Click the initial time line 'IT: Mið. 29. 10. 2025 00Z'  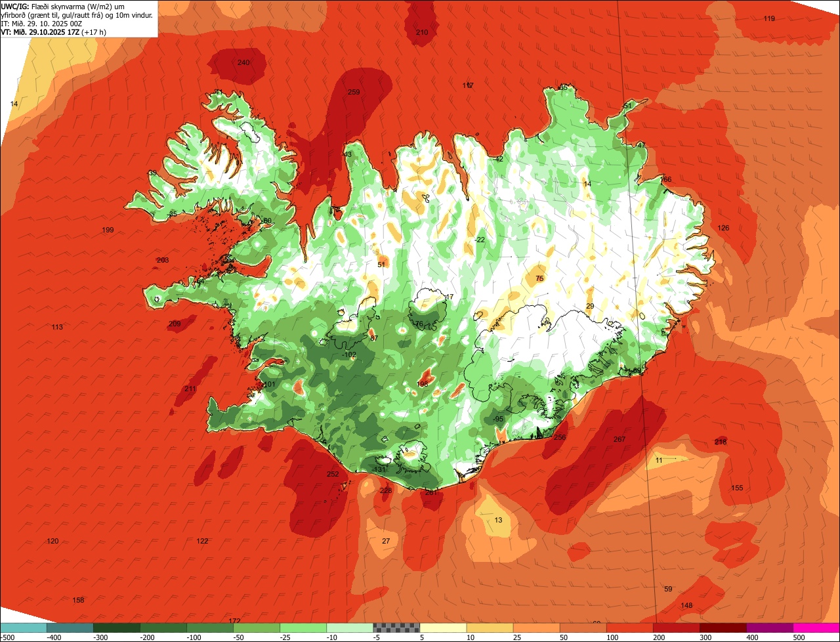click(x=41, y=24)
